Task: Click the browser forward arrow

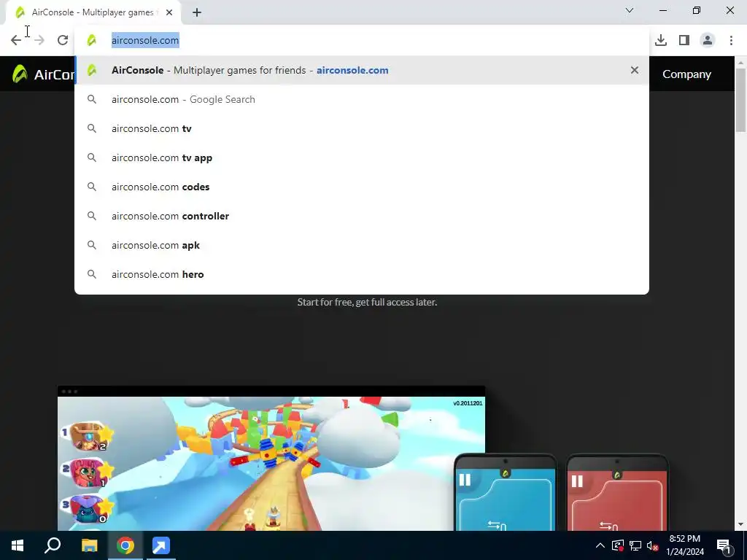Action: (39, 41)
